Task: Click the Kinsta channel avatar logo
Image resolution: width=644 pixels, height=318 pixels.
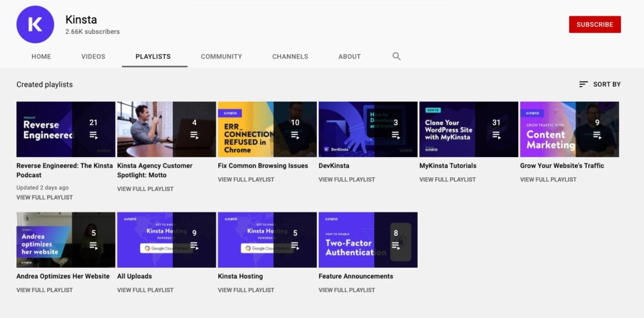Action: [x=35, y=25]
